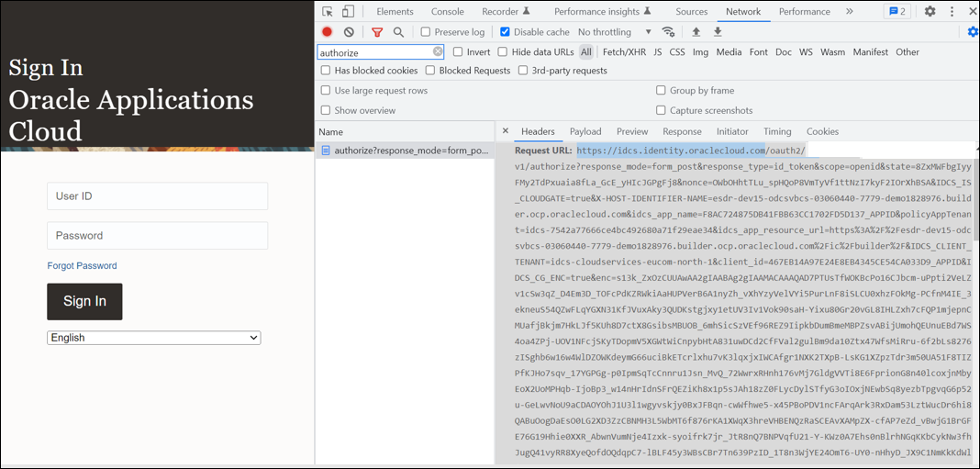Check Hide data URLs checkbox

pos(503,52)
